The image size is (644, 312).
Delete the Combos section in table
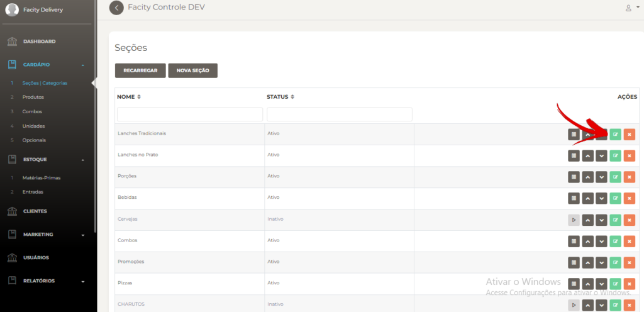coord(629,241)
